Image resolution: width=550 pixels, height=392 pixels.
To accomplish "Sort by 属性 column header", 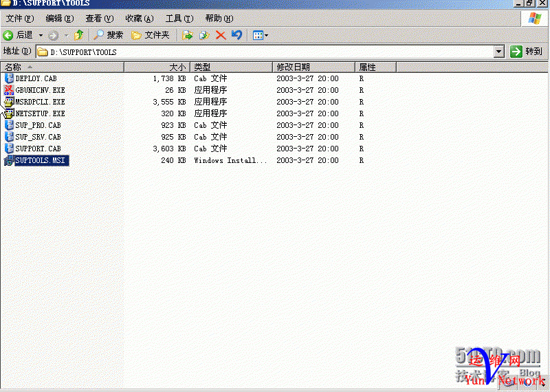I will click(375, 67).
